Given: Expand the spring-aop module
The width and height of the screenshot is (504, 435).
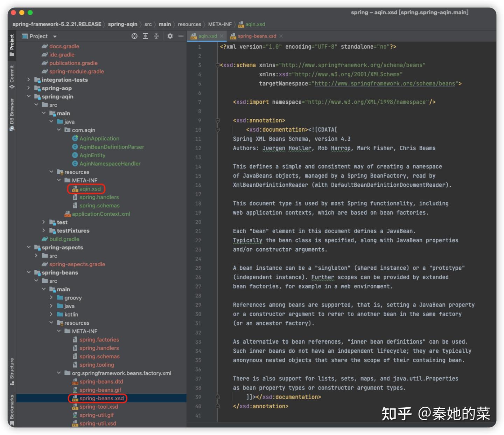Looking at the screenshot, I should pyautogui.click(x=29, y=88).
